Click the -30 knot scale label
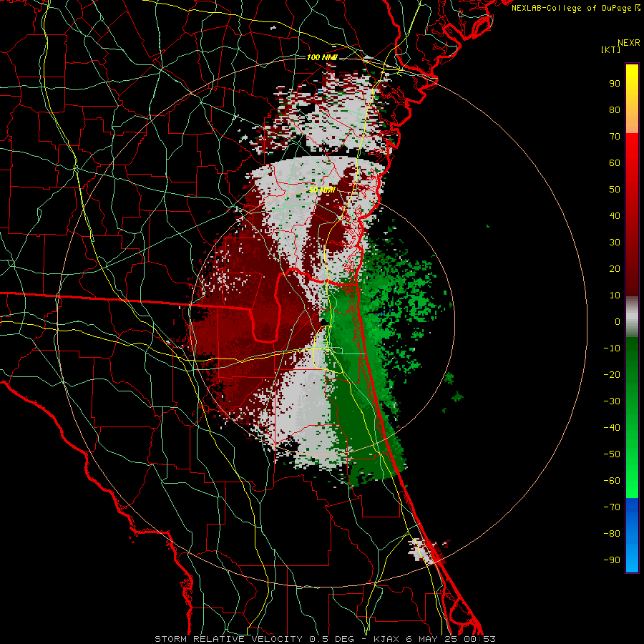The image size is (644, 644). click(x=612, y=401)
